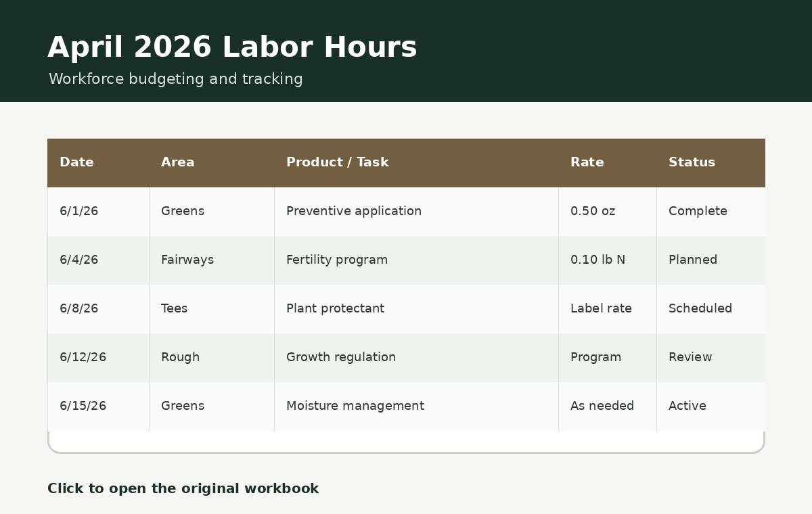
Task: Click the Workforce budgeting and tracking subtitle
Action: tap(176, 79)
